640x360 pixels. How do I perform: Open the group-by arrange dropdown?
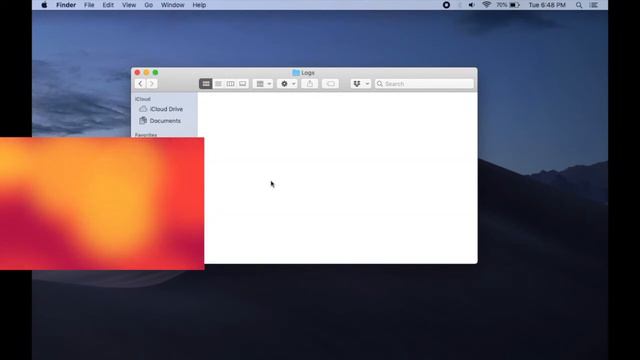[263, 84]
